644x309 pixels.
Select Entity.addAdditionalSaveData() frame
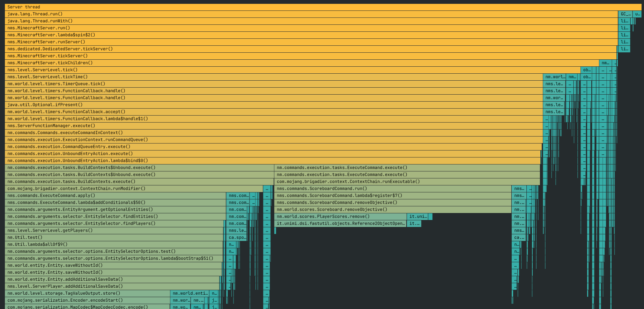click(x=112, y=279)
